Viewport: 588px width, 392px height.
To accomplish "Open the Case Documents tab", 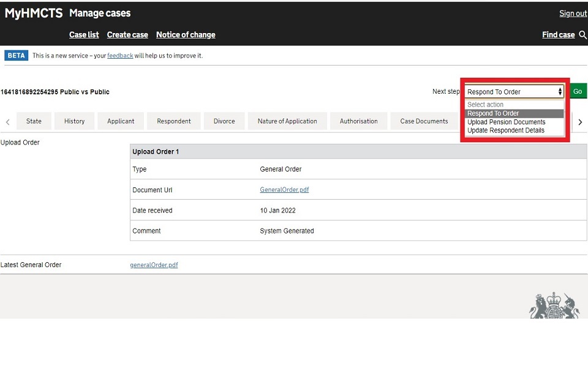I will tap(424, 121).
